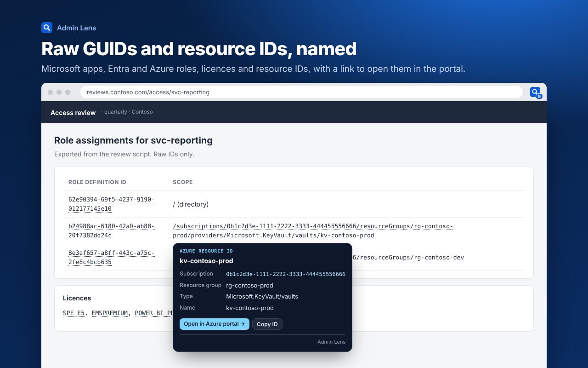Select the role ID starting with b24988ac
The image size is (588, 368).
pyautogui.click(x=112, y=231)
